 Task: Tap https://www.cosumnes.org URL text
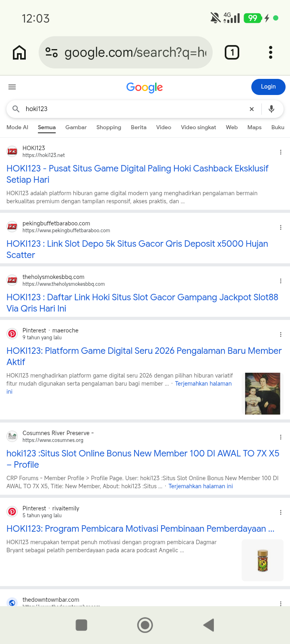pos(53,440)
